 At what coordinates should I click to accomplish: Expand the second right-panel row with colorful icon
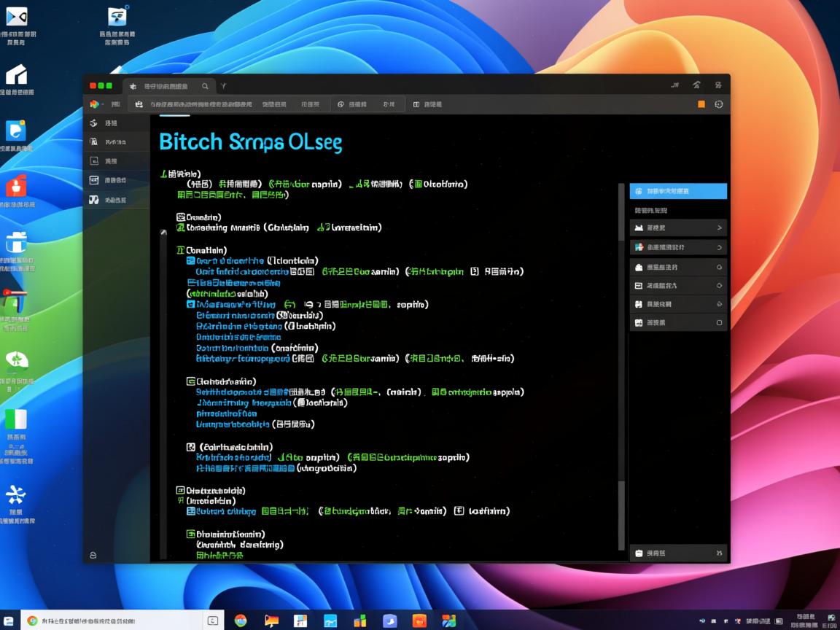tap(719, 248)
